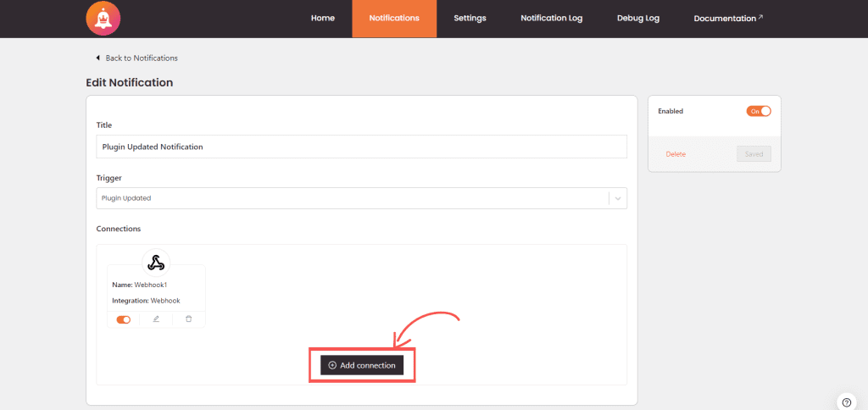The width and height of the screenshot is (868, 410).
Task: Click the back arrow icon
Action: click(98, 58)
